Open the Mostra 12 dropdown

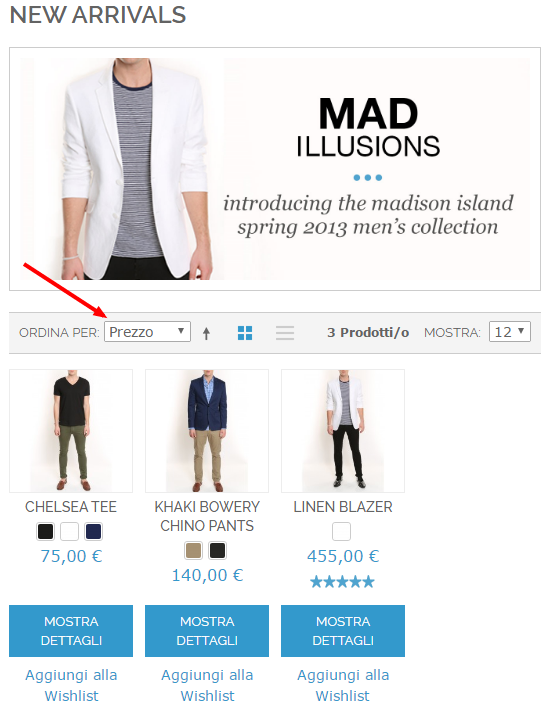510,332
